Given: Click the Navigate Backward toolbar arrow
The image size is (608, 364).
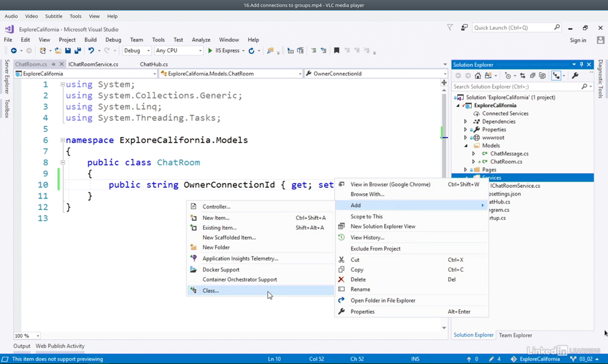Looking at the screenshot, I should 13,51.
